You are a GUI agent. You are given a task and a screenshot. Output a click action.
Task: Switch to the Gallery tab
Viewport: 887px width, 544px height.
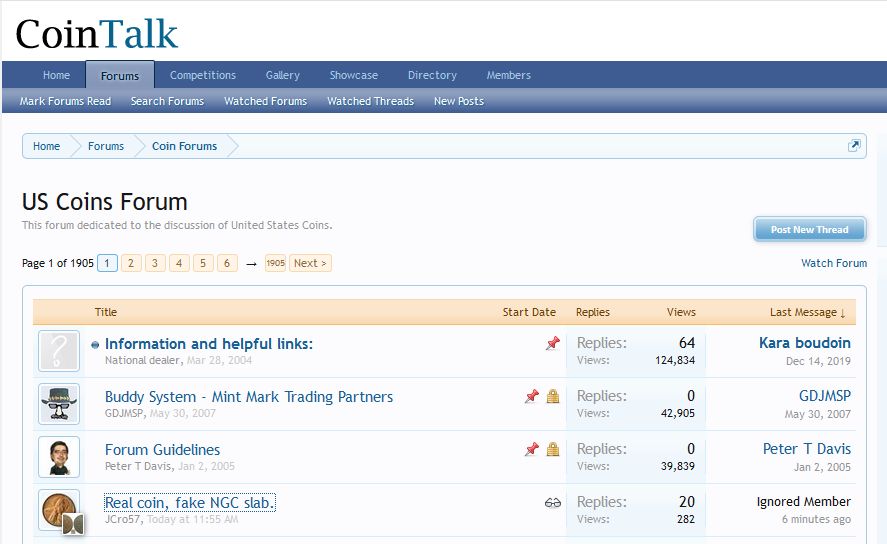(x=283, y=75)
